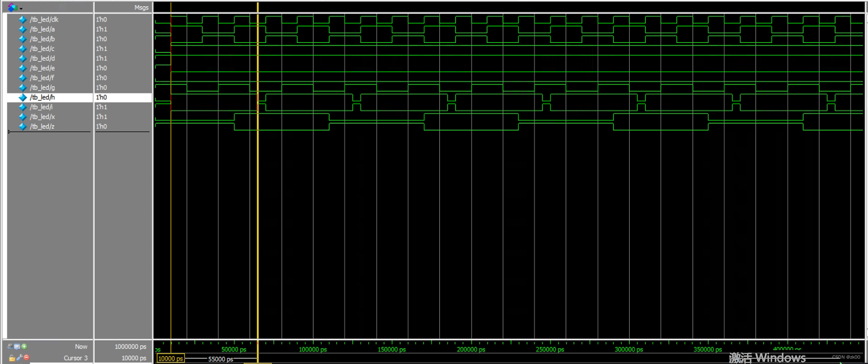Select signal name /tb_led/f
The width and height of the screenshot is (868, 364).
click(42, 78)
